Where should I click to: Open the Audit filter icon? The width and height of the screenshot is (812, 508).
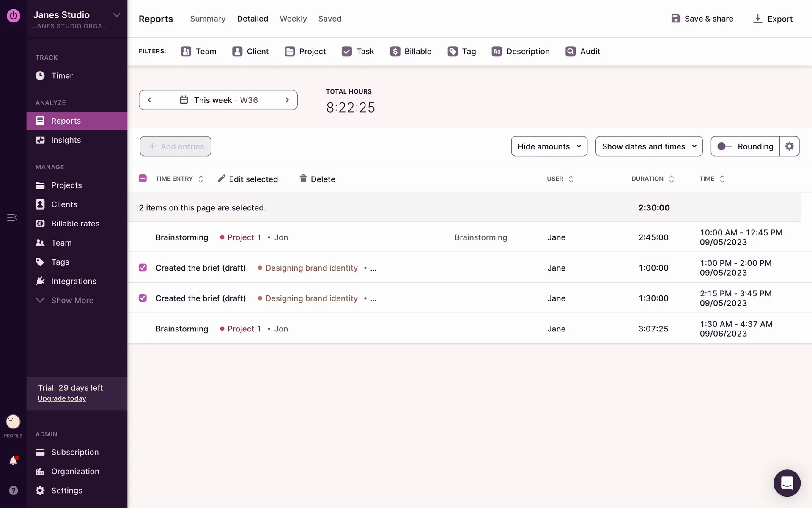[x=571, y=51]
